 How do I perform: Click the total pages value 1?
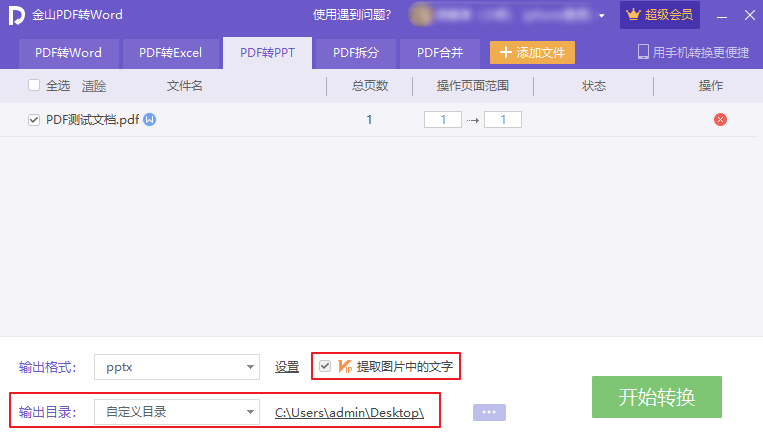click(x=369, y=120)
